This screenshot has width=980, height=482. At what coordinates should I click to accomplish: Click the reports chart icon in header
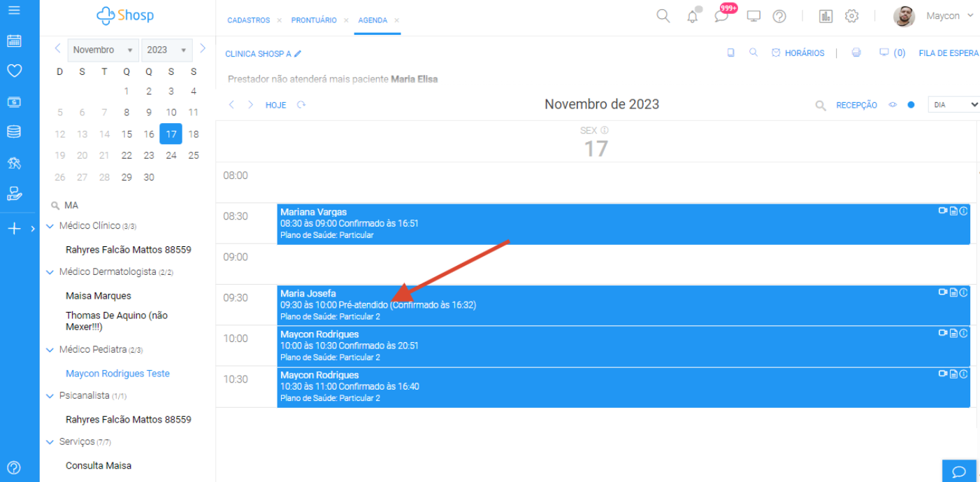tap(826, 16)
